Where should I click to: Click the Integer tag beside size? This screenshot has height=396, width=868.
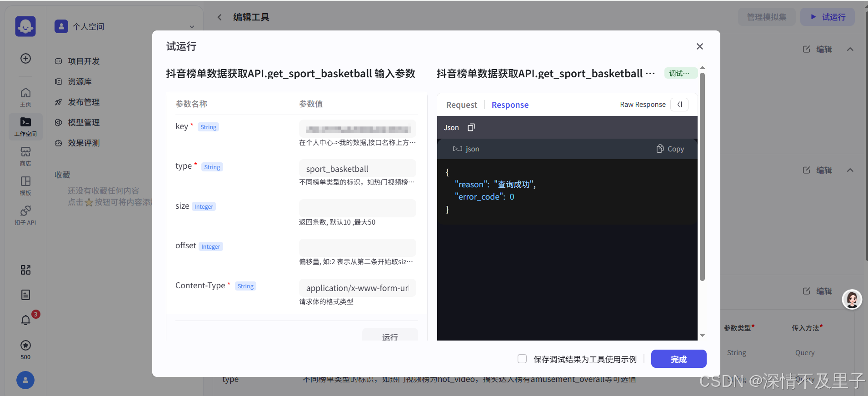(x=204, y=206)
